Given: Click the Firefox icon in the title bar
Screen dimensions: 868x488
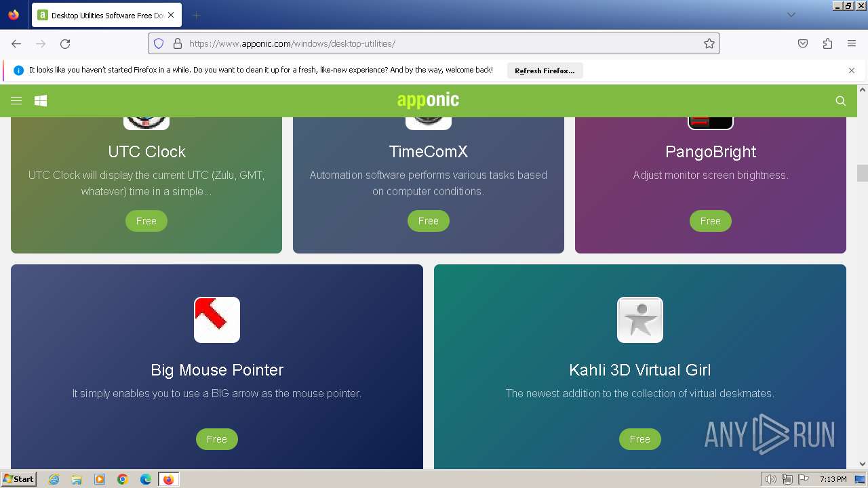Looking at the screenshot, I should (14, 15).
